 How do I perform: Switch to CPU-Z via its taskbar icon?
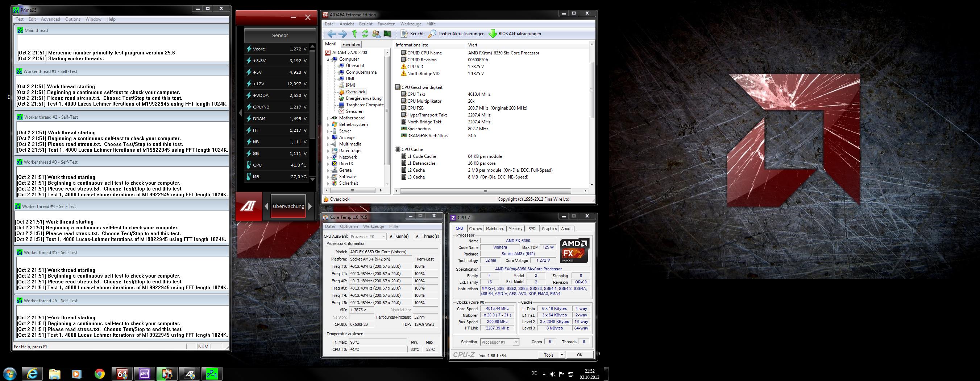coord(145,374)
